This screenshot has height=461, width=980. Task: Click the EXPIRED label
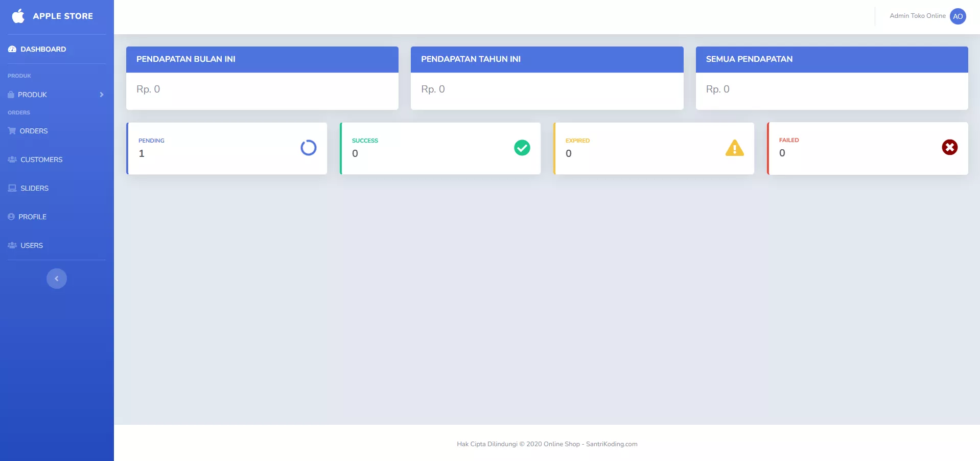tap(577, 141)
